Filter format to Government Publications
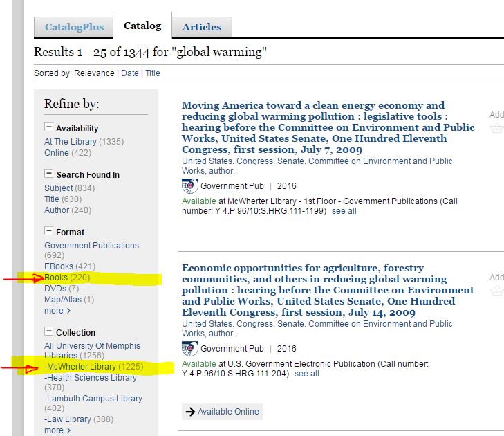This screenshot has height=436, width=504. pos(92,250)
